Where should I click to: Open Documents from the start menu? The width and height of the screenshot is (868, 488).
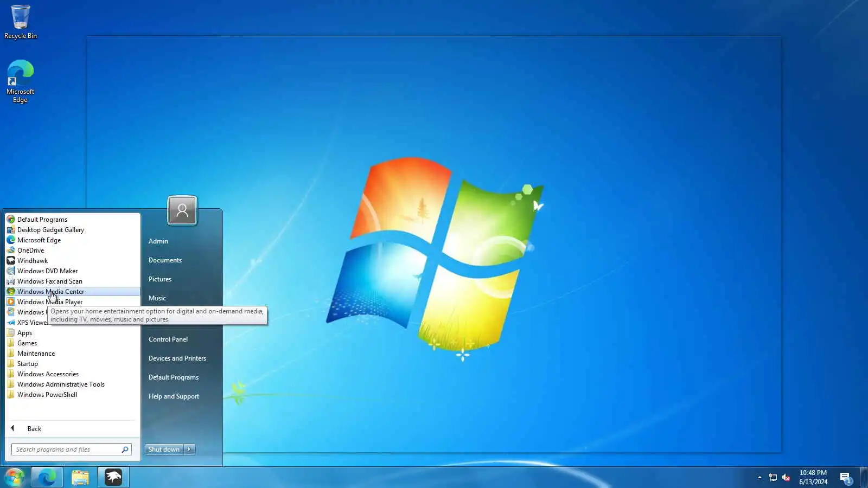165,260
